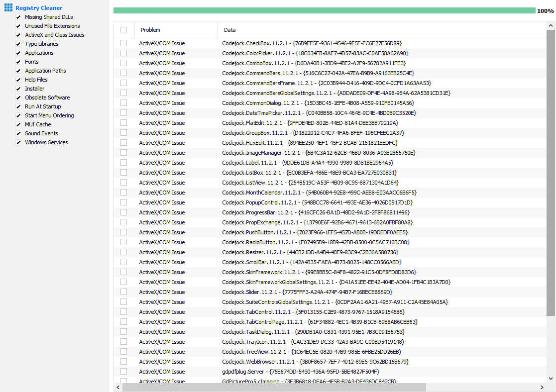This screenshot has width=556, height=392.
Task: Uncheck the Installer option
Action: coord(18,89)
